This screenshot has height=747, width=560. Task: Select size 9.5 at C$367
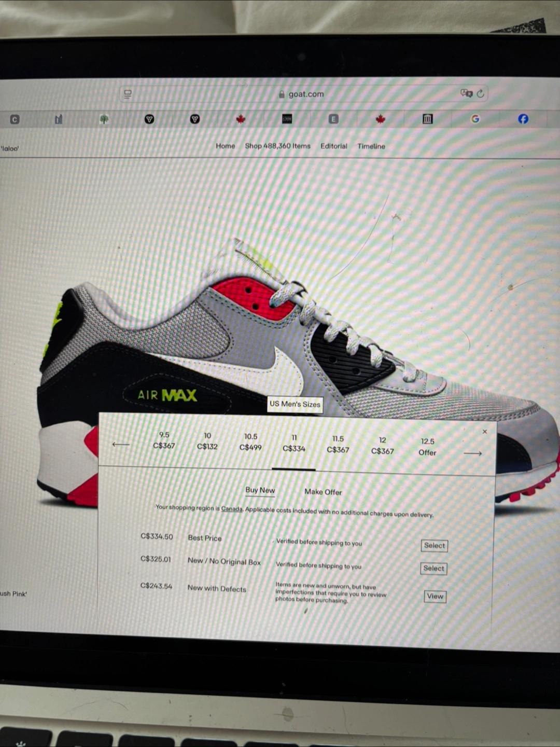coord(164,440)
